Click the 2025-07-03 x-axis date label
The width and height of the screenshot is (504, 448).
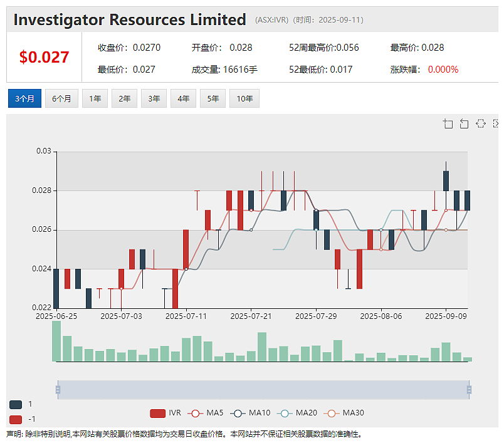coord(121,316)
